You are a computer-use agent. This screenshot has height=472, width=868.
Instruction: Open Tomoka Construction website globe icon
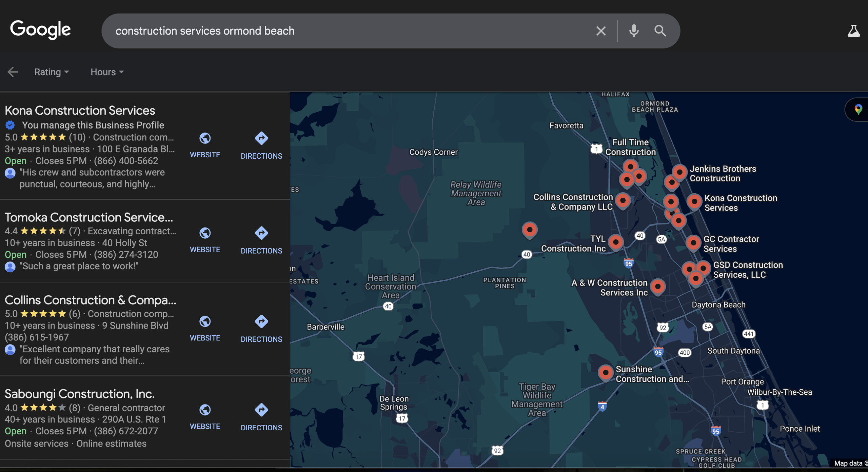(205, 233)
